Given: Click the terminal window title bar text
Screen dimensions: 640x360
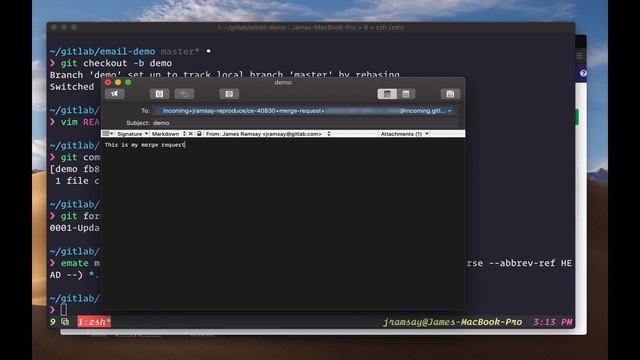Looking at the screenshot, I should [x=311, y=27].
